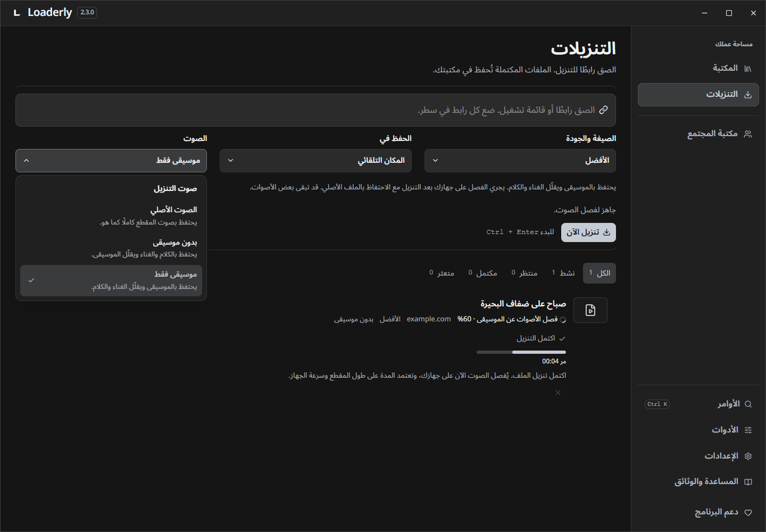Screen dimensions: 766x532
Task: Click the اكتمل التنزيل status text
Action: click(x=536, y=338)
